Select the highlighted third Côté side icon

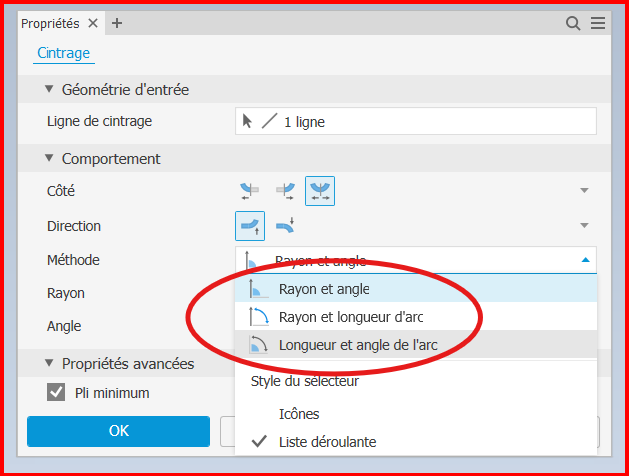click(320, 191)
